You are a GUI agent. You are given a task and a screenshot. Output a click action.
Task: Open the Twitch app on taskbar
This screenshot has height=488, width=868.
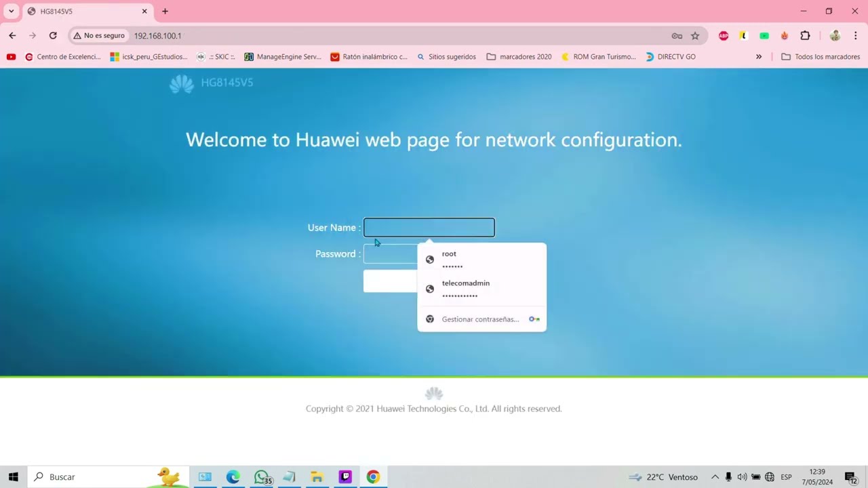click(345, 477)
